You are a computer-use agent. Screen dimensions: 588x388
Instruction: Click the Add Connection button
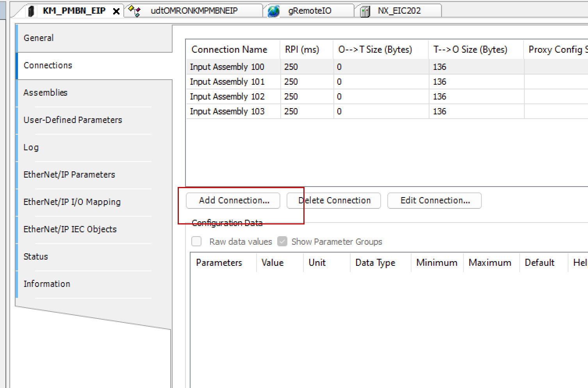[233, 200]
